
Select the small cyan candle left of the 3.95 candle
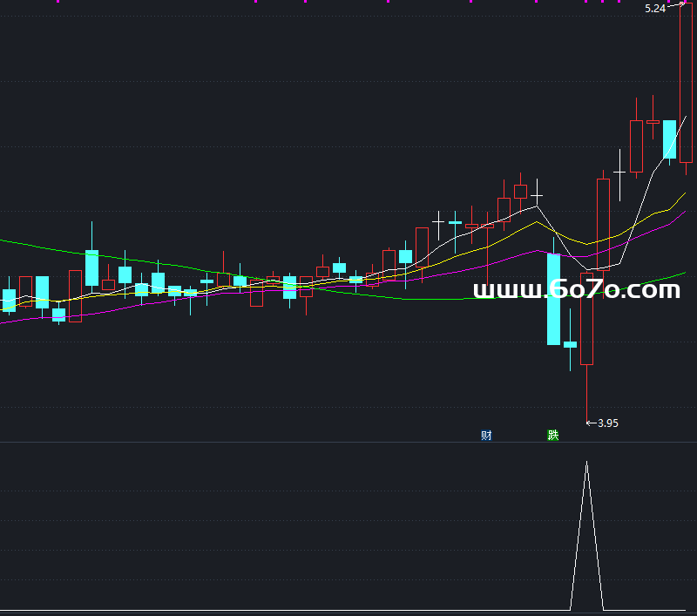570,344
